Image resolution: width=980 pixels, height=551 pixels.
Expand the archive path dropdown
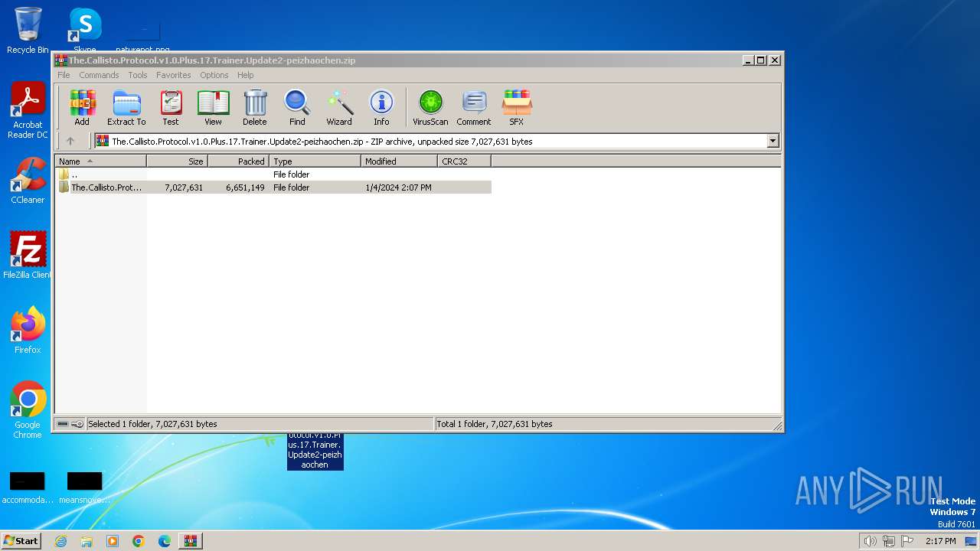click(x=773, y=141)
